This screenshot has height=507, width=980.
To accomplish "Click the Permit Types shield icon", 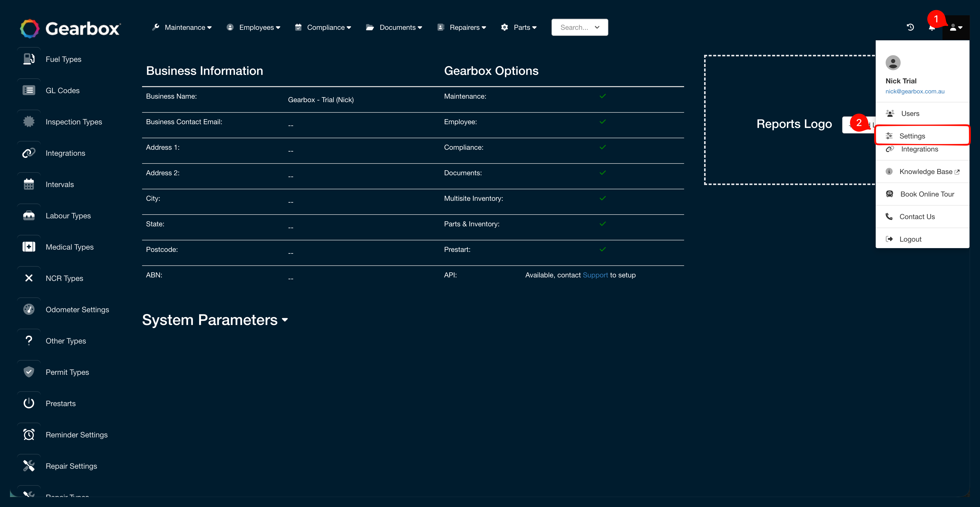I will 29,372.
